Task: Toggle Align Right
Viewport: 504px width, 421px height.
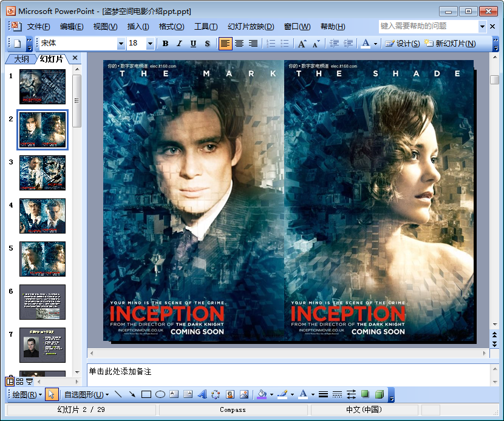Action: [253, 43]
